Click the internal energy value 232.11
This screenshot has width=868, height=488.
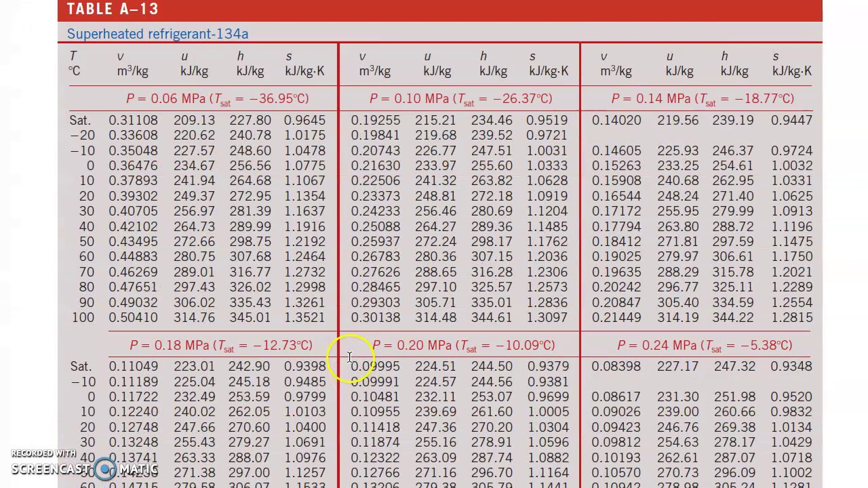pyautogui.click(x=435, y=397)
